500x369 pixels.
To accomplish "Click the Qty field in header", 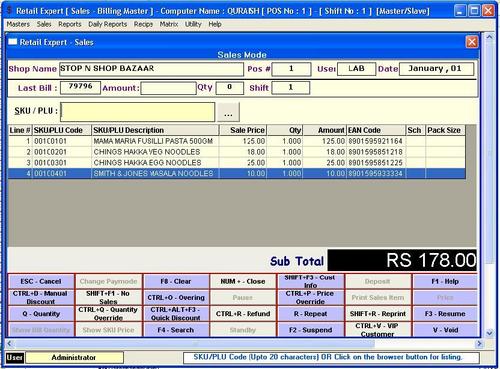I will [230, 88].
